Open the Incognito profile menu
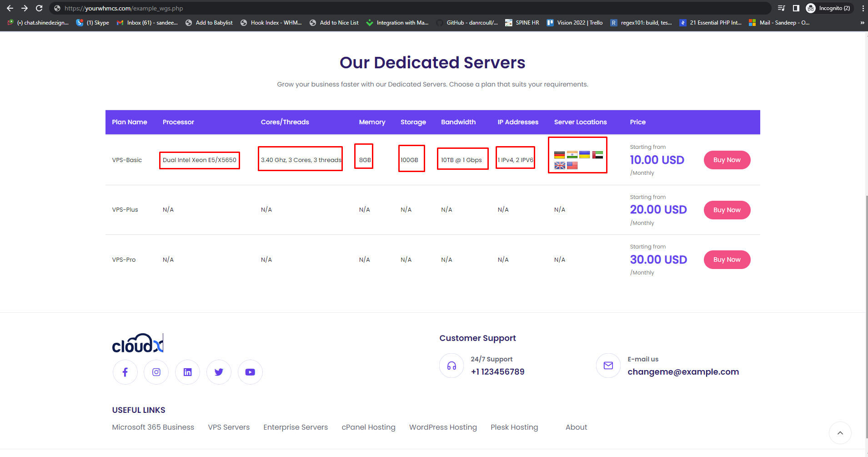This screenshot has width=868, height=457. coord(828,8)
